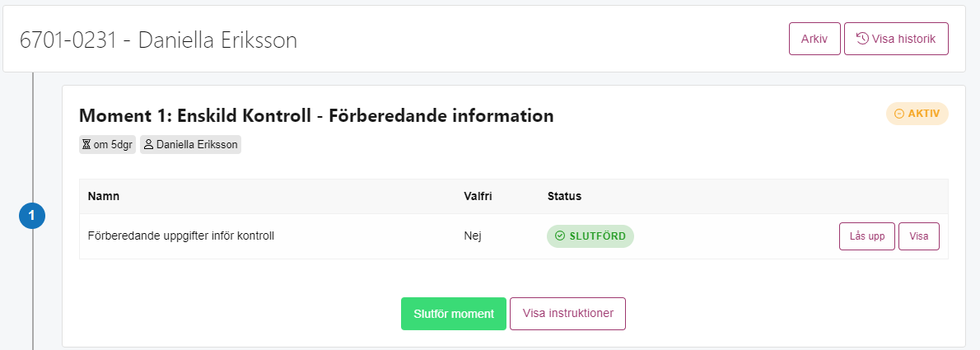
Task: Click the SLUTFÖRD status badge
Action: [590, 236]
